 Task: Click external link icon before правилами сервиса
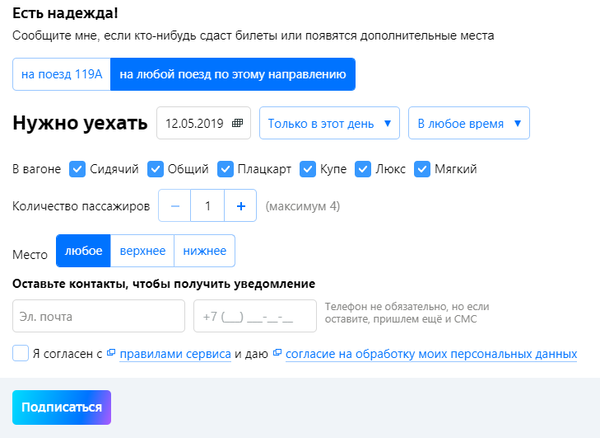coord(111,353)
